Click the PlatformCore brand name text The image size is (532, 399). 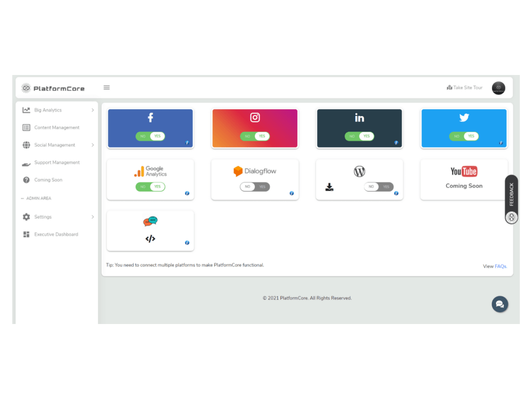tap(59, 88)
